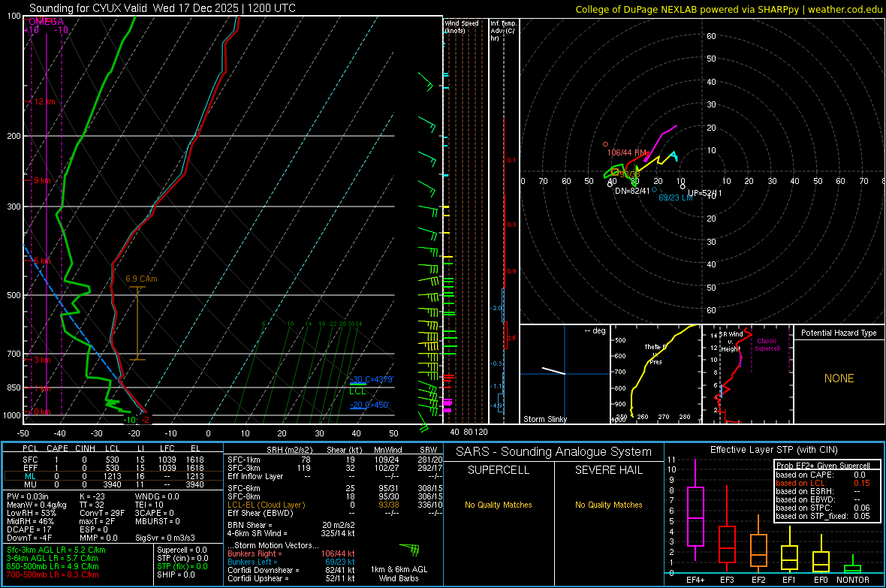Click the DN=82/41 hodograph label
Screen dimensions: 886x588
[632, 191]
